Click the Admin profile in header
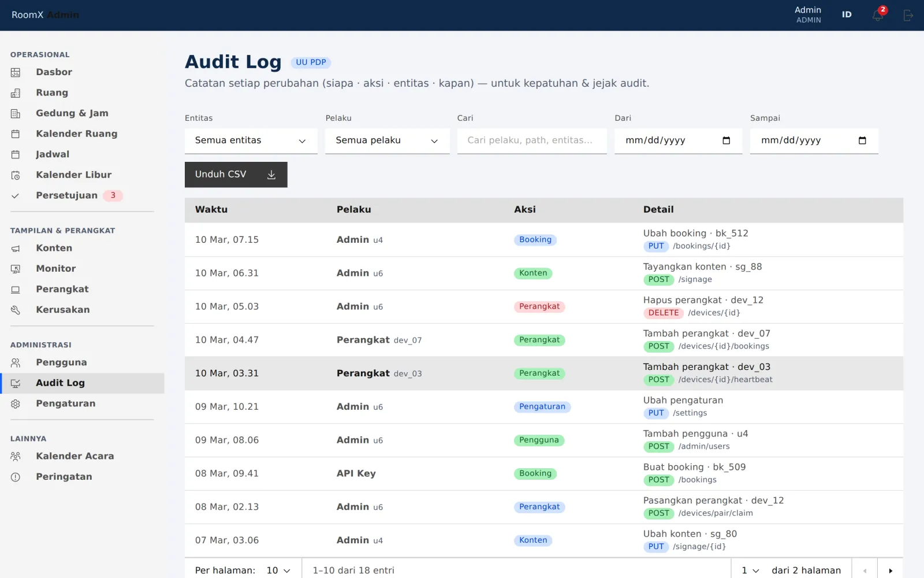Screen dimensions: 924x578 click(808, 14)
